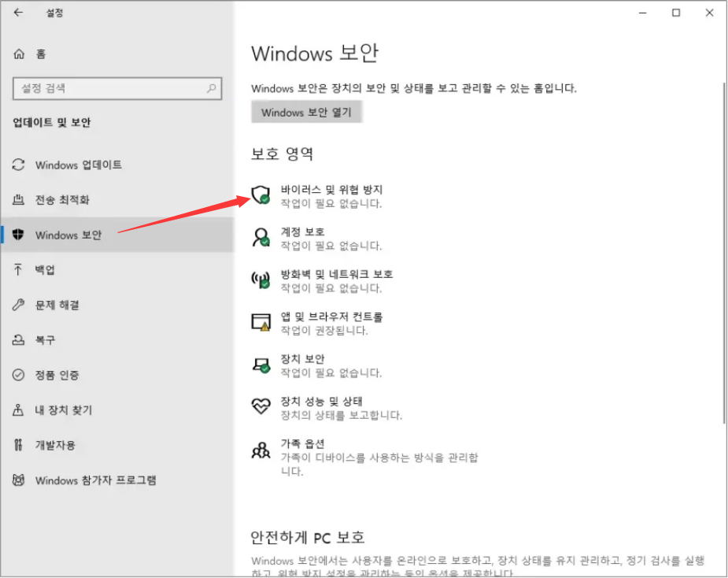Click the virus protection shield icon
This screenshot has height=578, width=728.
(x=261, y=195)
